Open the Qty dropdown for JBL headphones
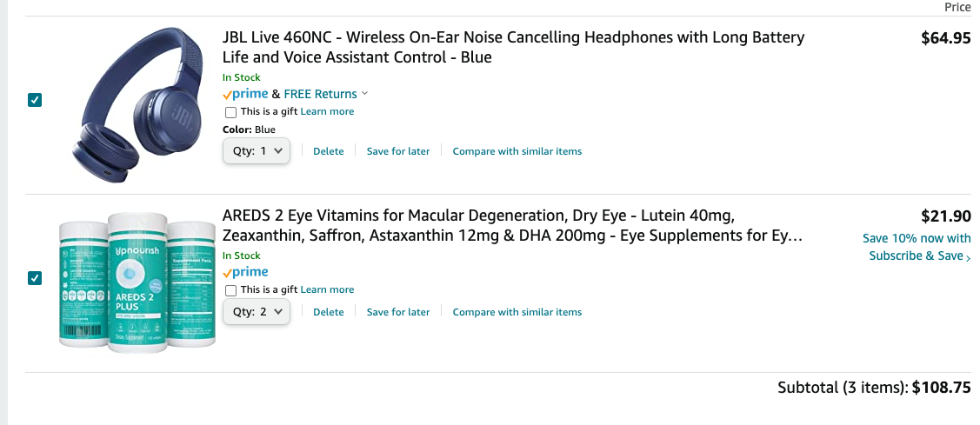980x425 pixels. point(256,151)
